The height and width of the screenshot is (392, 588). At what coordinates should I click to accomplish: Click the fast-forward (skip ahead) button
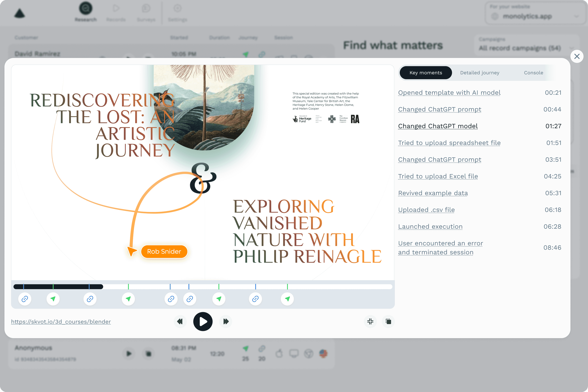tap(226, 322)
